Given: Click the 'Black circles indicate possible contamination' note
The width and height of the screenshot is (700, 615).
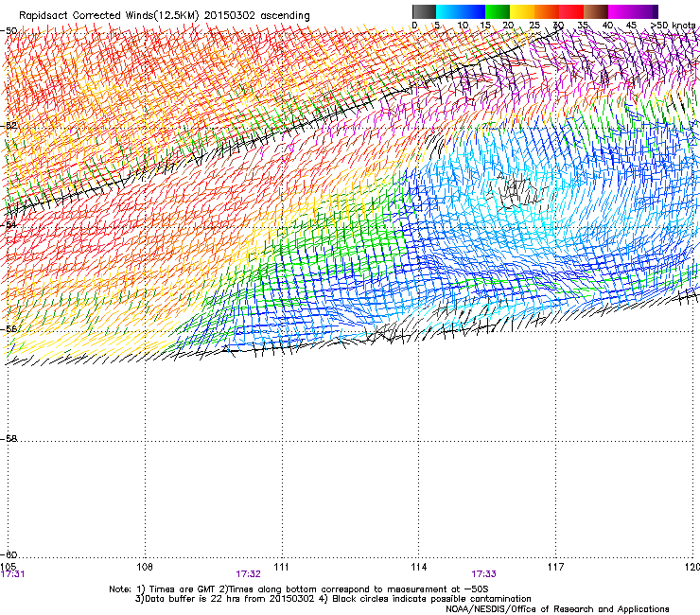Looking at the screenshot, I should (431, 599).
